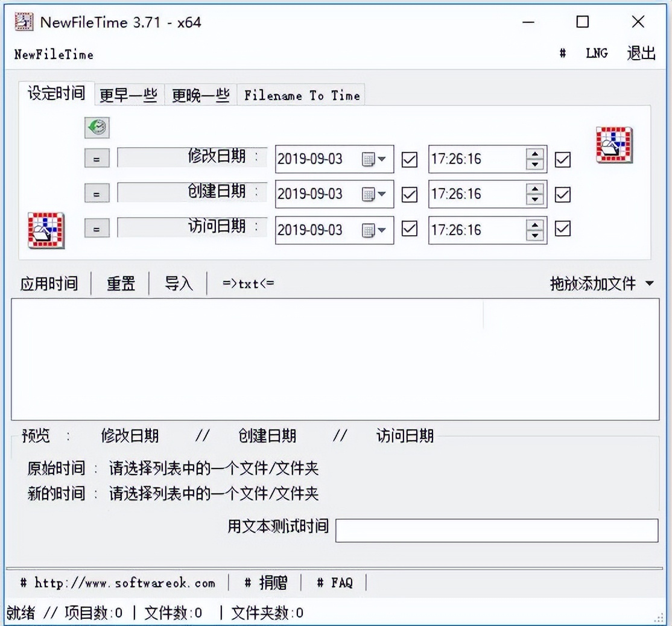Image resolution: width=672 pixels, height=626 pixels.
Task: Open the http://www.softwareok.com link
Action: click(118, 583)
